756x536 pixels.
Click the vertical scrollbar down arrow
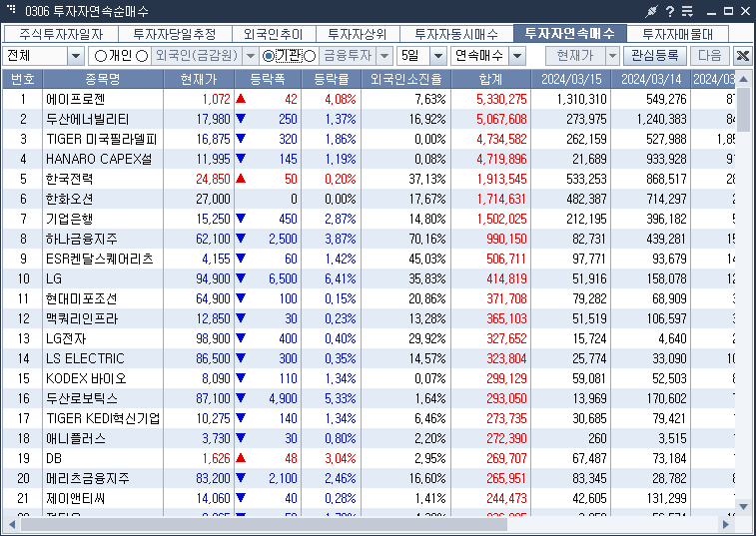(x=743, y=506)
